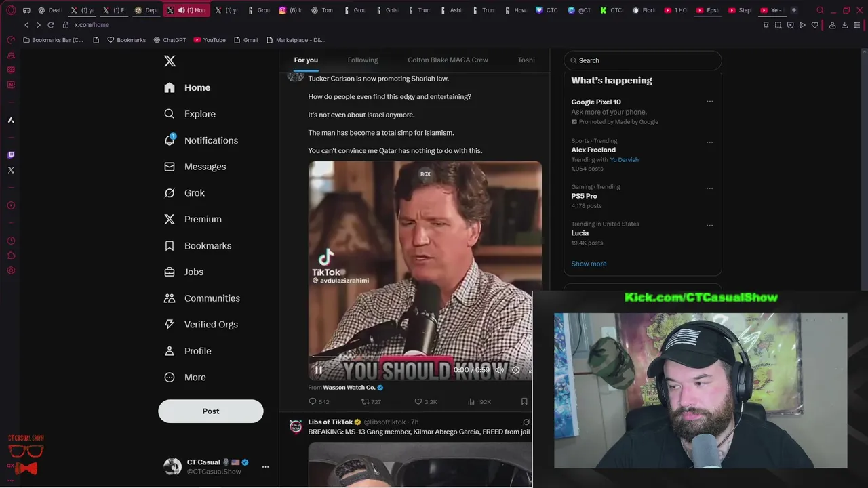The height and width of the screenshot is (488, 868).
Task: Open Gmail bookmark
Action: tap(245, 40)
